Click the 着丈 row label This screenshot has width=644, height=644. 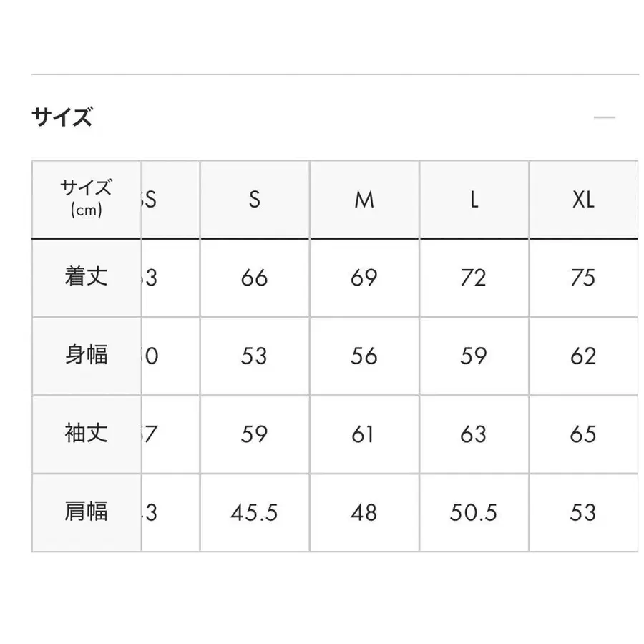[x=86, y=278]
